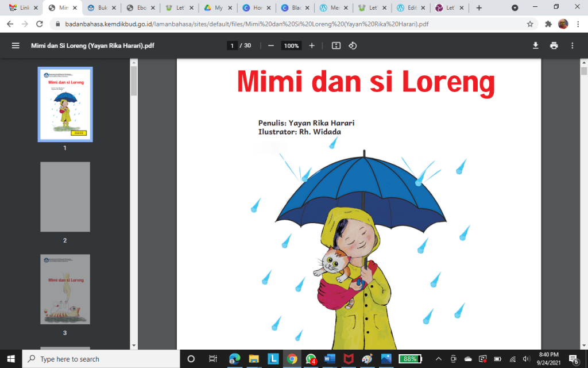
Task: Toggle the PDF sidebar menu icon
Action: click(x=16, y=45)
